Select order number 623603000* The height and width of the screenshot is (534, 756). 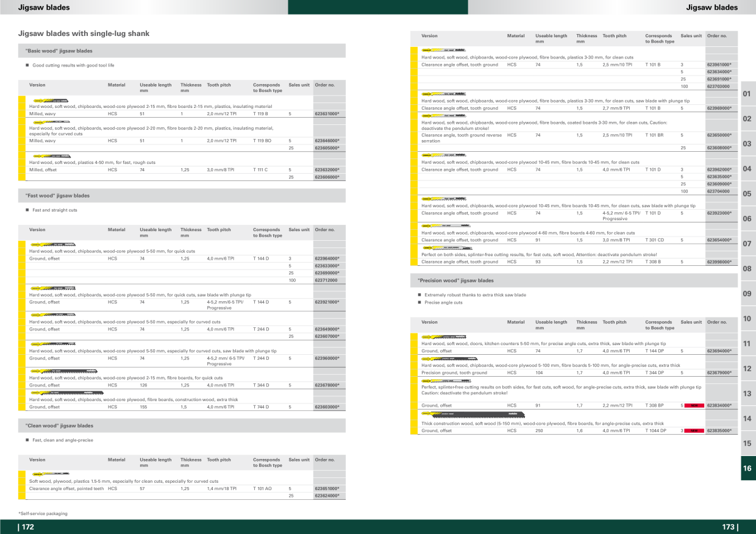(x=327, y=407)
